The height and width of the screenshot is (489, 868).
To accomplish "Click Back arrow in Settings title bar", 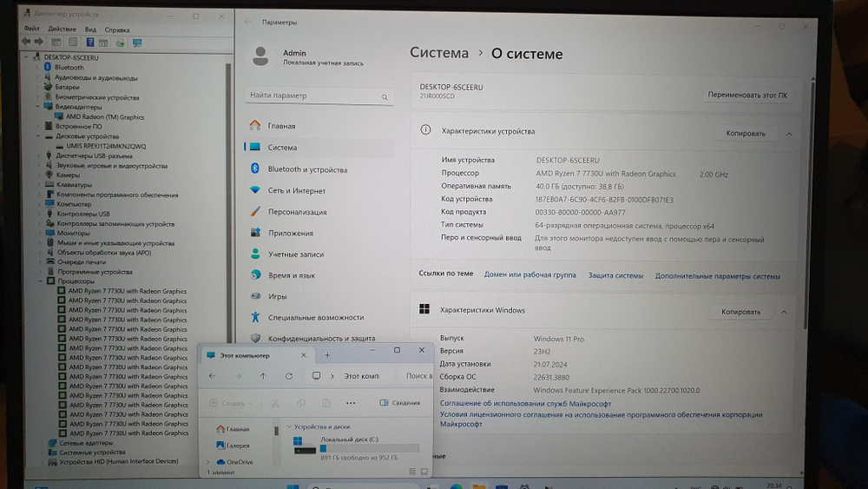I will tap(248, 23).
